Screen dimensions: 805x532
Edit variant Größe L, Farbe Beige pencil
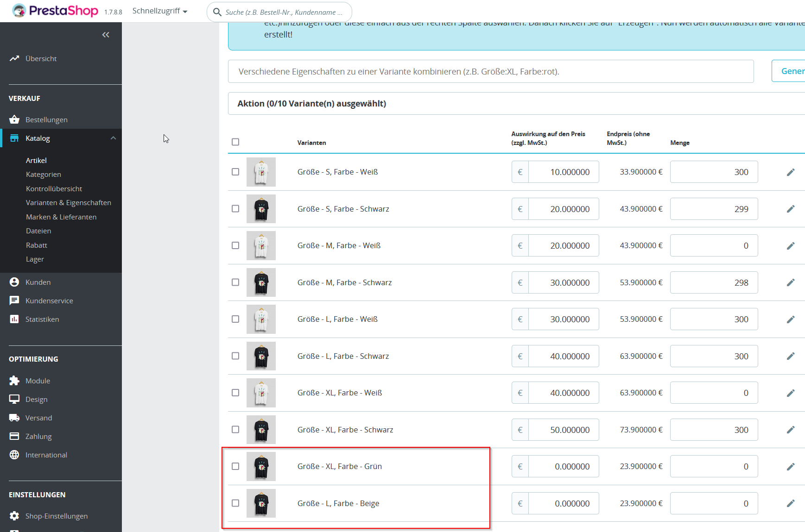(x=791, y=503)
